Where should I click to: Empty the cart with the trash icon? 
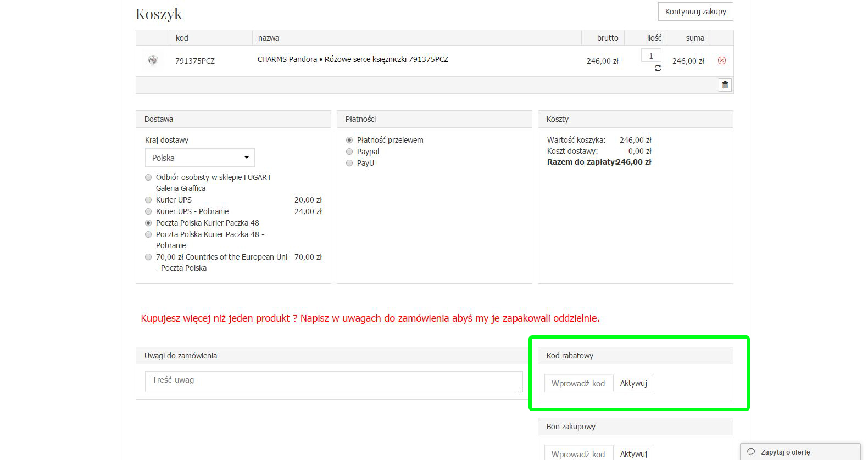725,85
